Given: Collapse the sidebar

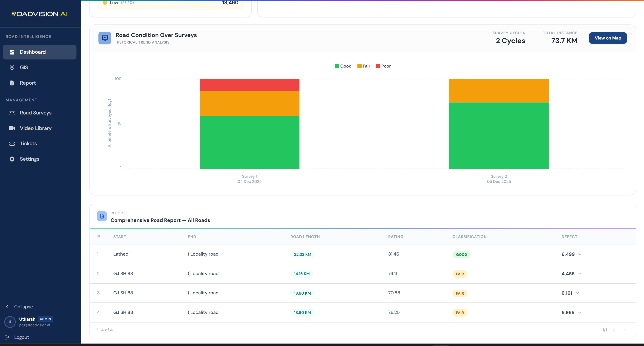Looking at the screenshot, I should click(20, 307).
